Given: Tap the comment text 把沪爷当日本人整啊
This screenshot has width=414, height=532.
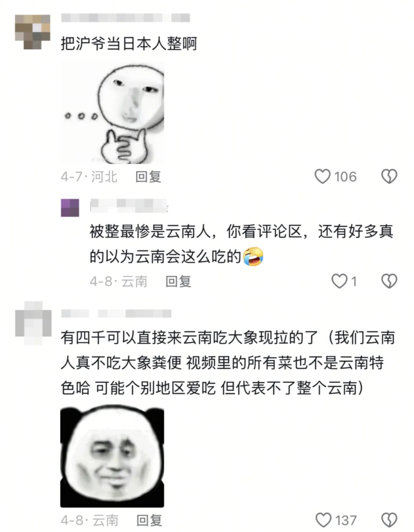Looking at the screenshot, I should (129, 43).
